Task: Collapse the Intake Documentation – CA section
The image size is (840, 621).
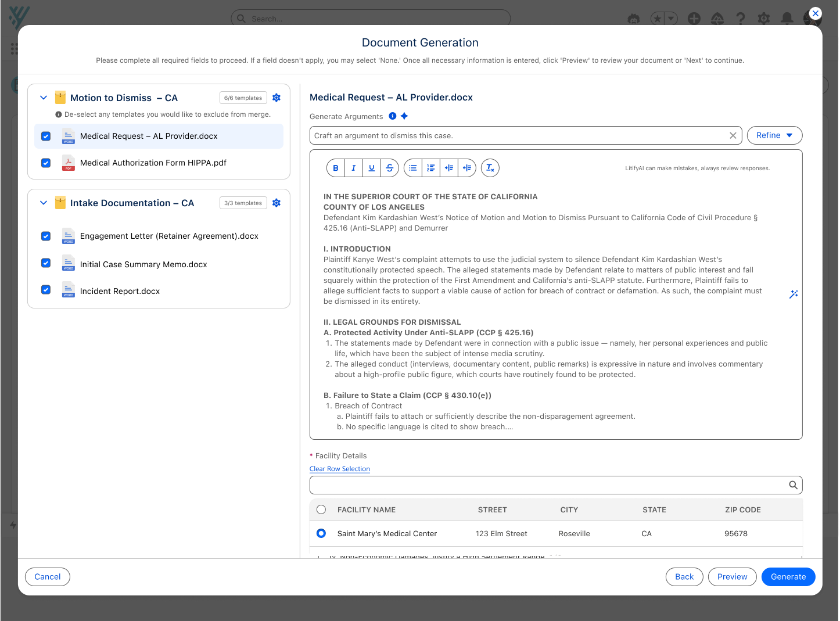Action: click(44, 203)
